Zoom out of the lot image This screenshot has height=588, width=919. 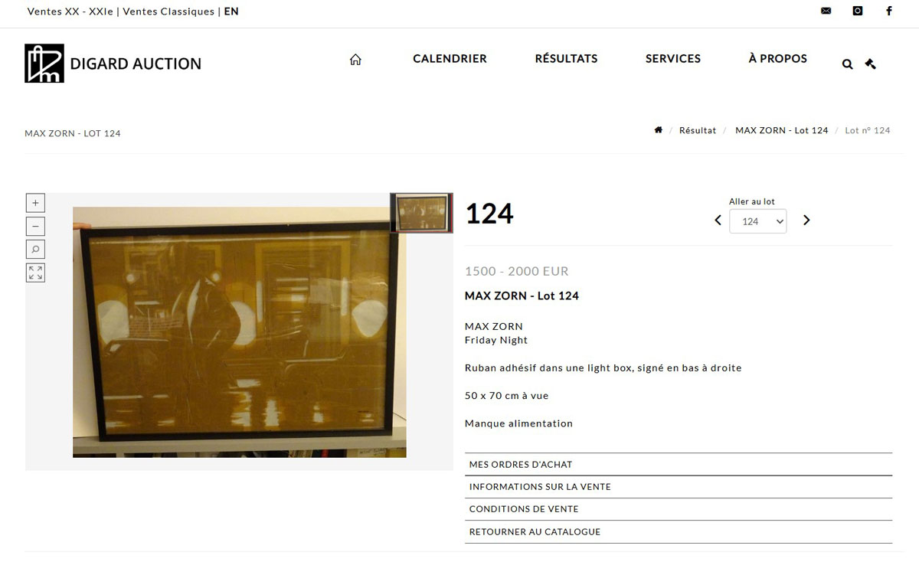[35, 227]
